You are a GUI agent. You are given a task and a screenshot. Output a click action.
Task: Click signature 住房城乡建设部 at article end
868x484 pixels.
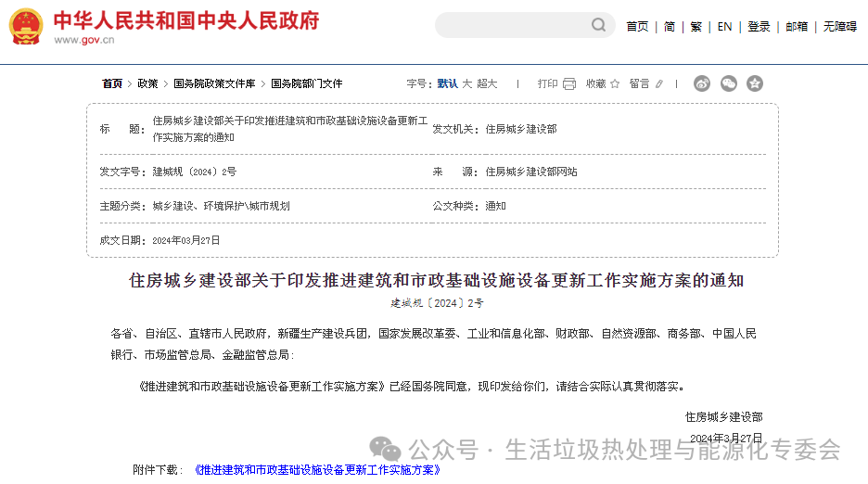point(723,417)
